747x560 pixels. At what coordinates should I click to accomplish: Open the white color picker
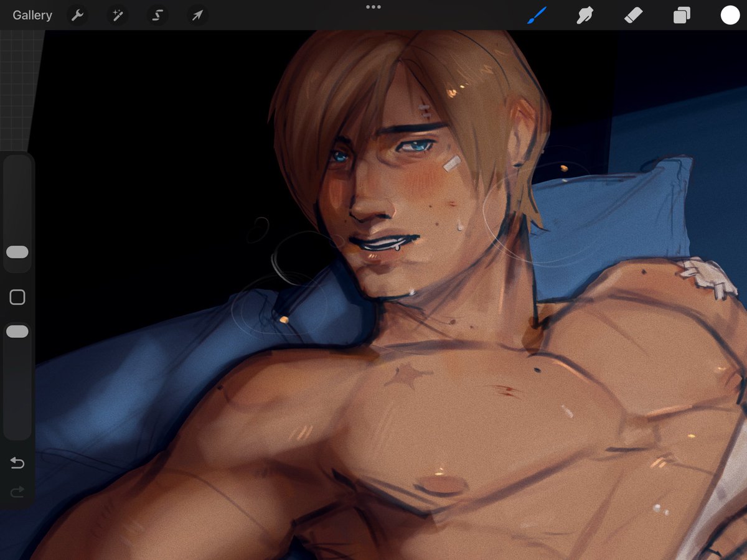pos(730,16)
